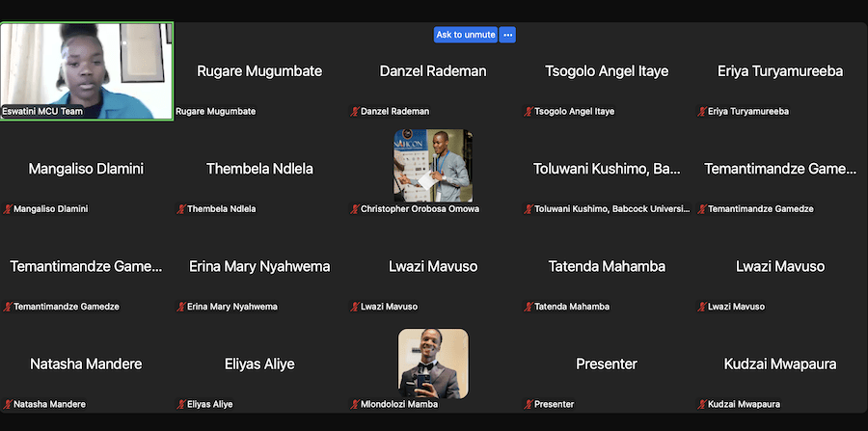
Task: Select the Eliyas Aliye participant tile
Action: point(260,364)
